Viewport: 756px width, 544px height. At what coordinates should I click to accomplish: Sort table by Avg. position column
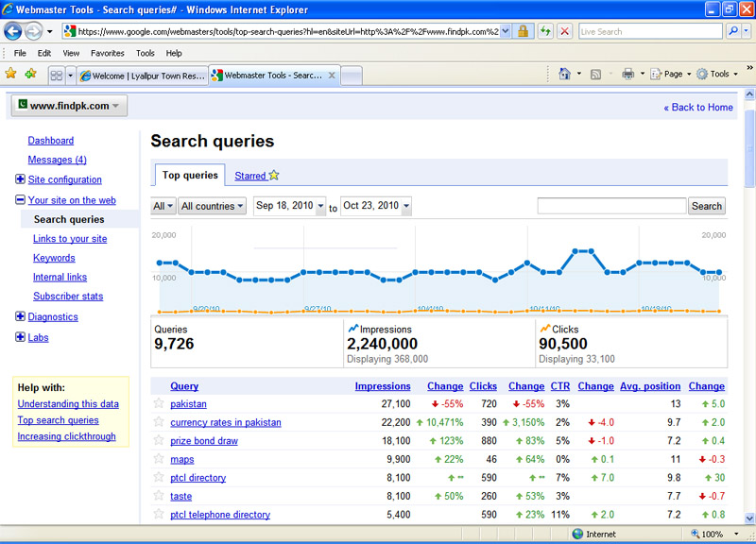click(650, 386)
